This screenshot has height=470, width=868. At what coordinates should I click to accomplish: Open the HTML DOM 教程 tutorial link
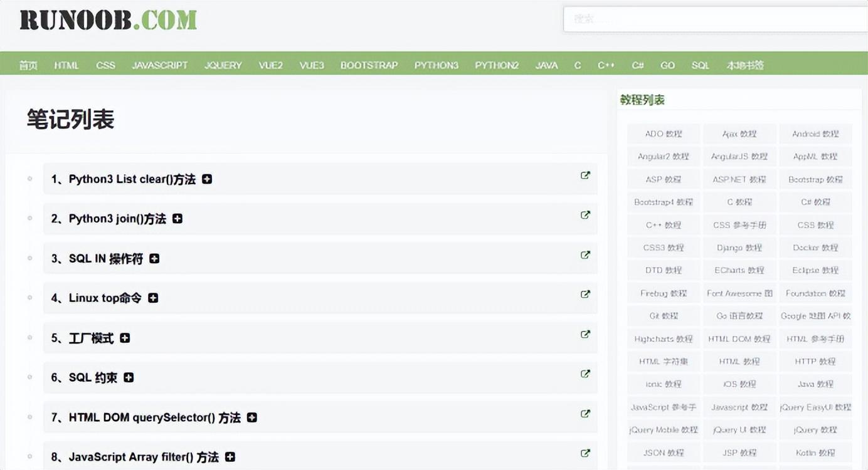(x=739, y=339)
